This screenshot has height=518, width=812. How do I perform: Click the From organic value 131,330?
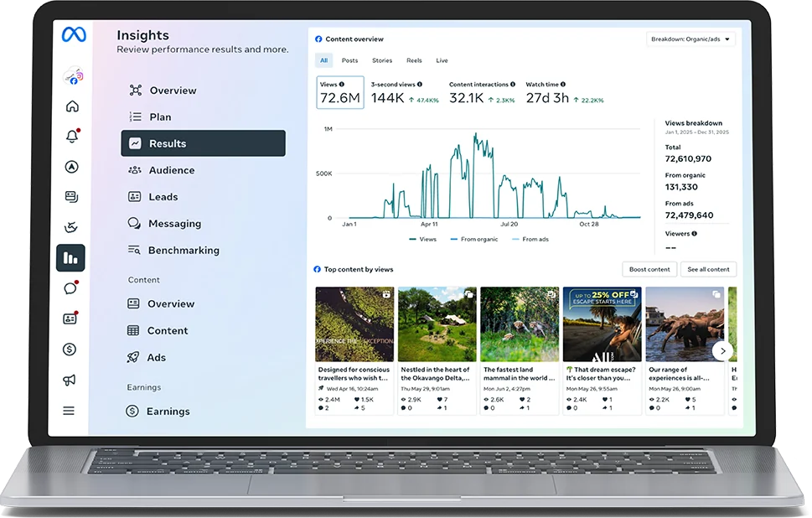click(x=681, y=187)
